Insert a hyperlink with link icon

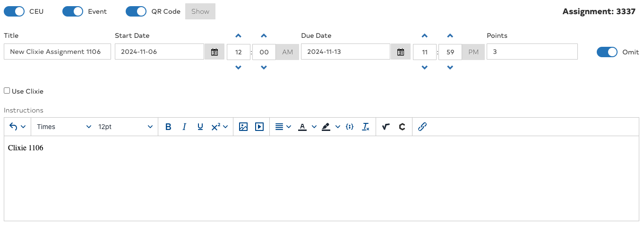click(x=422, y=127)
